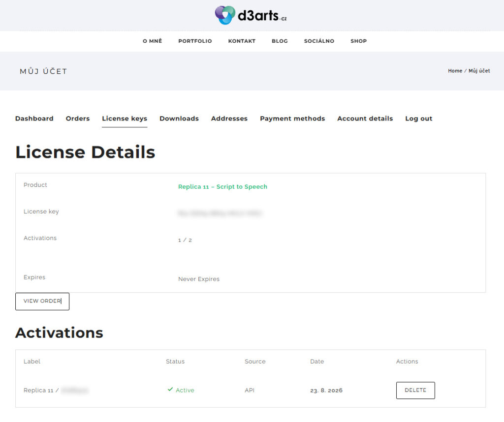The height and width of the screenshot is (422, 504).
Task: Click the Můj účet breadcrumb text
Action: (x=479, y=71)
